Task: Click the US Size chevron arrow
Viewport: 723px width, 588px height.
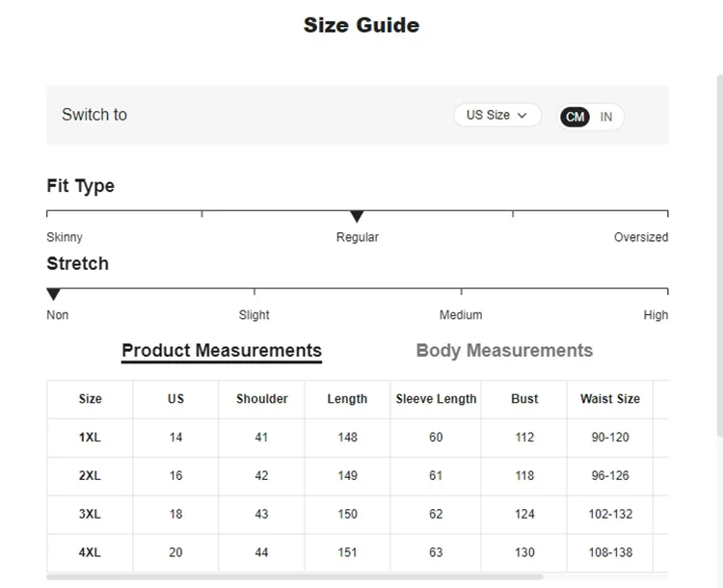Action: [x=522, y=116]
